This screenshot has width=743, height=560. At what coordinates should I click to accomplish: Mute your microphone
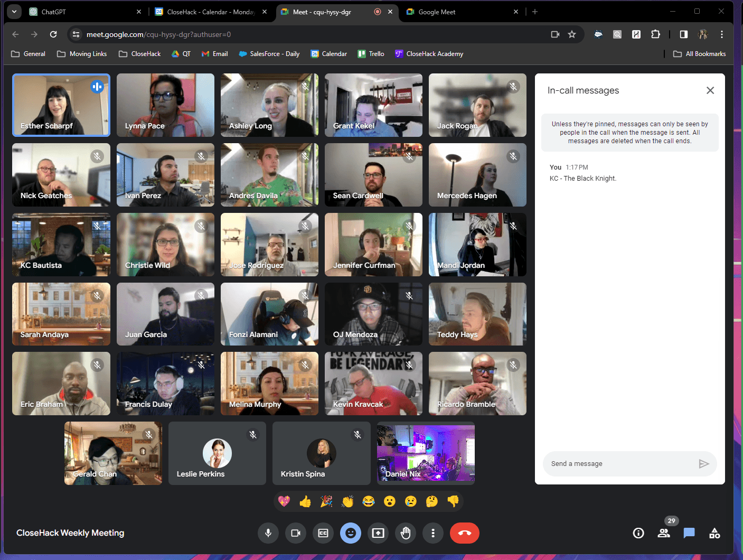click(x=268, y=533)
